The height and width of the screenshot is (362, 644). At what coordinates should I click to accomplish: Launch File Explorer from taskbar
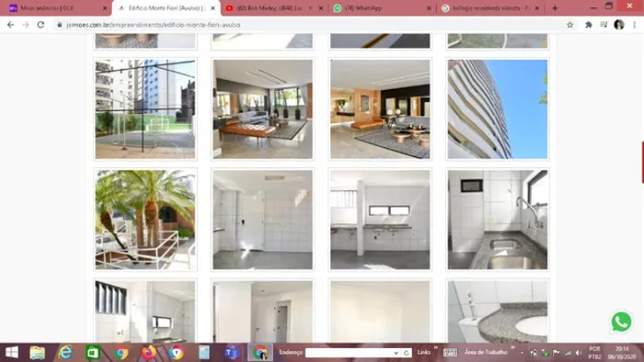[38, 353]
